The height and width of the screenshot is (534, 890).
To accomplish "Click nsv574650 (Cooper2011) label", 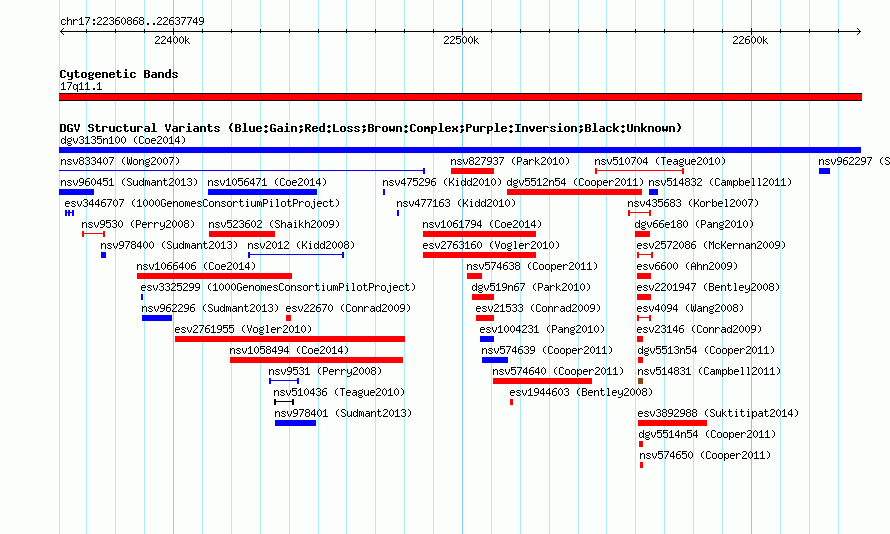I will coord(705,455).
